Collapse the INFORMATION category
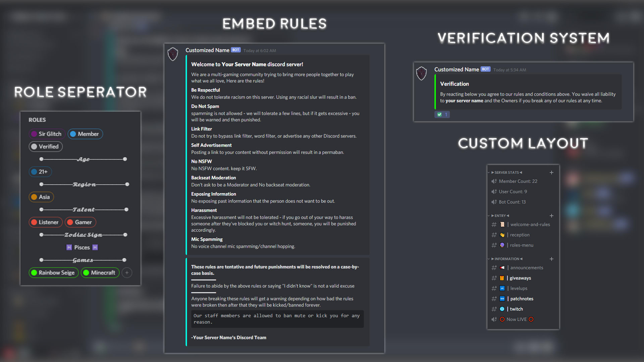 click(489, 258)
